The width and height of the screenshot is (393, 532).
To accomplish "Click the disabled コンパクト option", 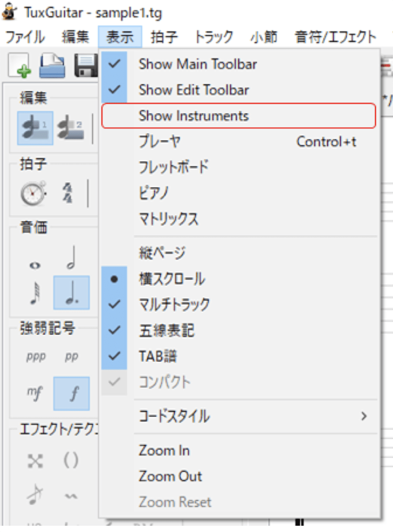I will click(239, 382).
